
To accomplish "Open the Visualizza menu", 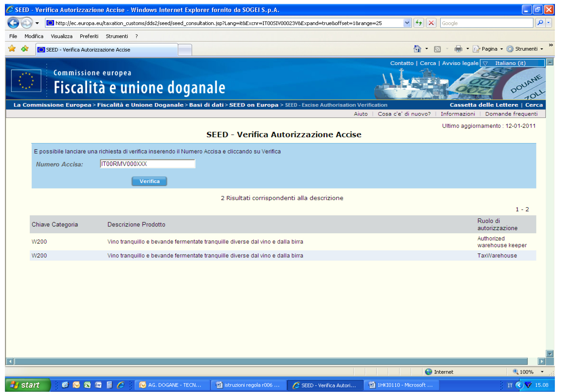I will (62, 36).
